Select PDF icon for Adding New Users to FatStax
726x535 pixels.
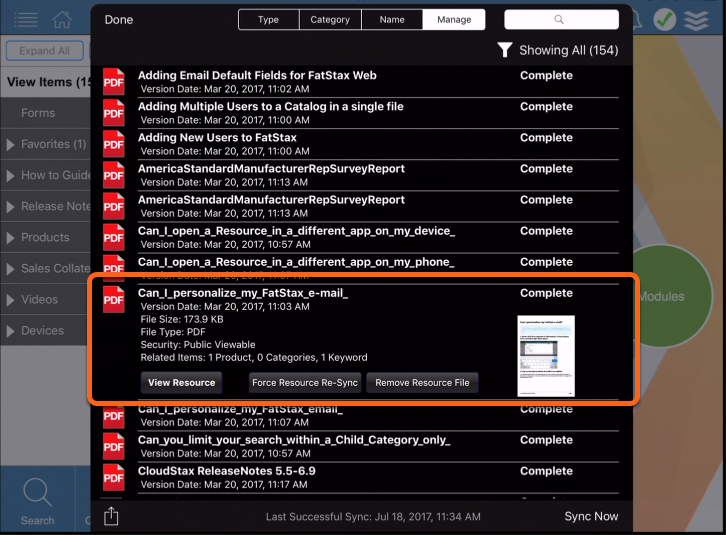pyautogui.click(x=113, y=144)
